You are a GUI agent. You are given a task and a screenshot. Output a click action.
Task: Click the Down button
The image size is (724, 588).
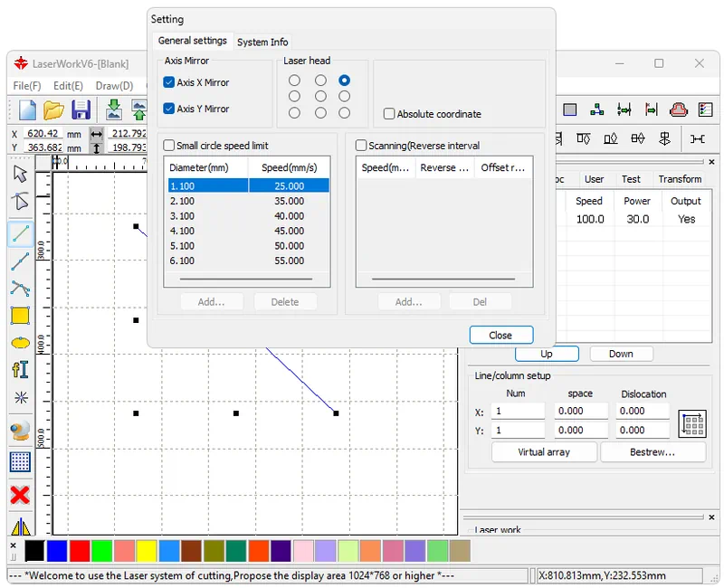tap(621, 354)
